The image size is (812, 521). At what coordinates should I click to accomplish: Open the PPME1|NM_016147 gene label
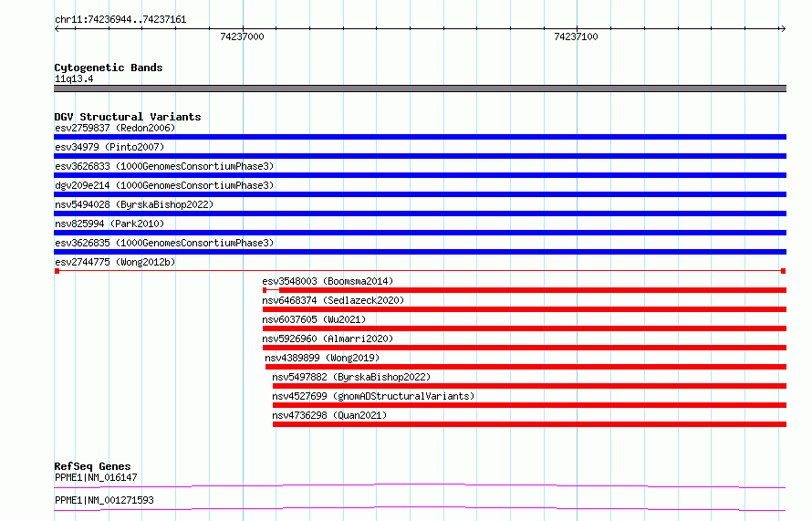(96, 477)
